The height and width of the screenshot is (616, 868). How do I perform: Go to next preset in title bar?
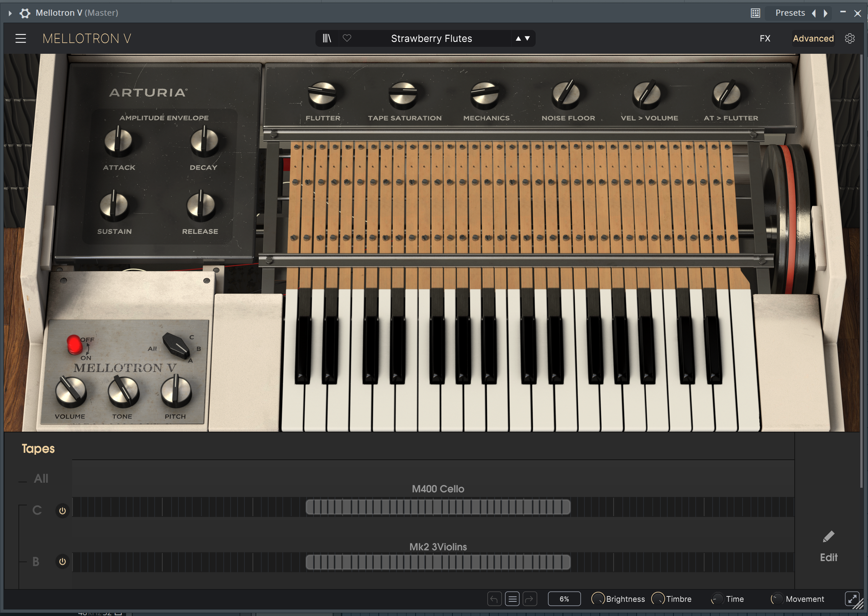[825, 13]
